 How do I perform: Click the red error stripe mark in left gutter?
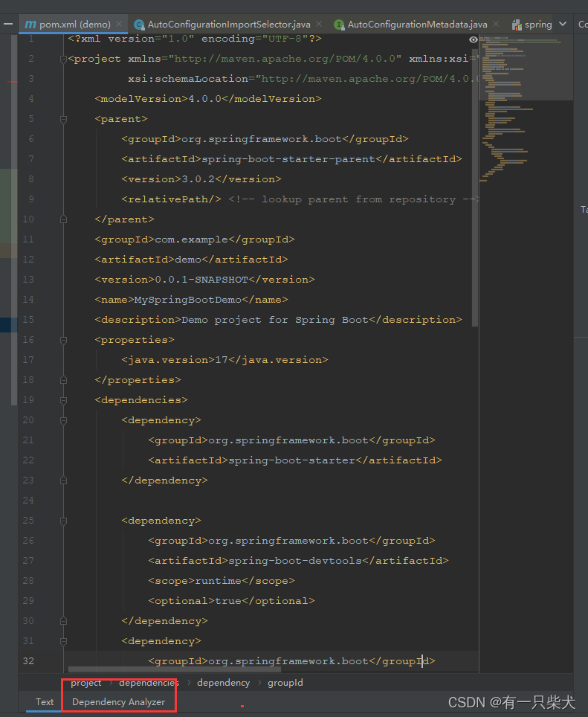click(13, 82)
